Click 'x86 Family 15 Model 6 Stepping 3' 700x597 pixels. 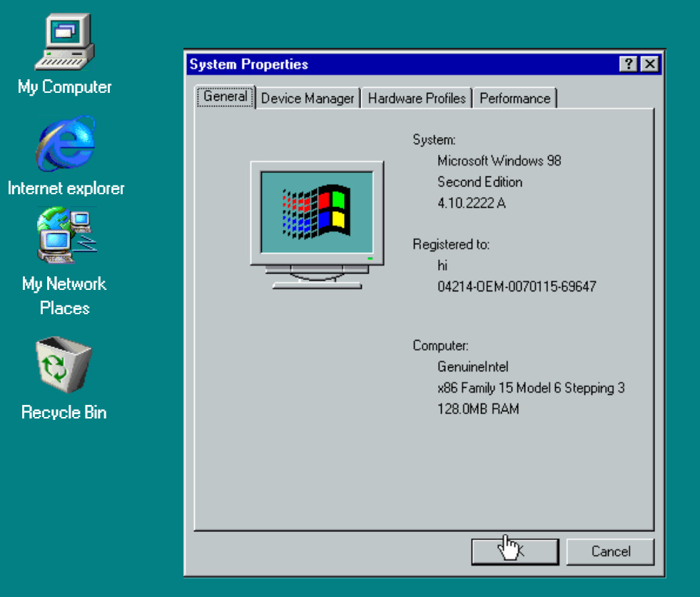[531, 388]
